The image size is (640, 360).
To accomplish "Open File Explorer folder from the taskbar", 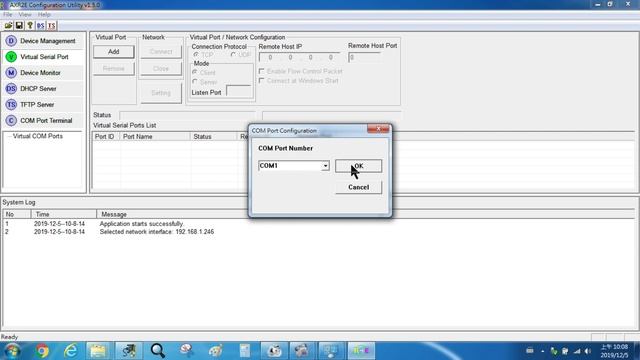I will point(98,351).
